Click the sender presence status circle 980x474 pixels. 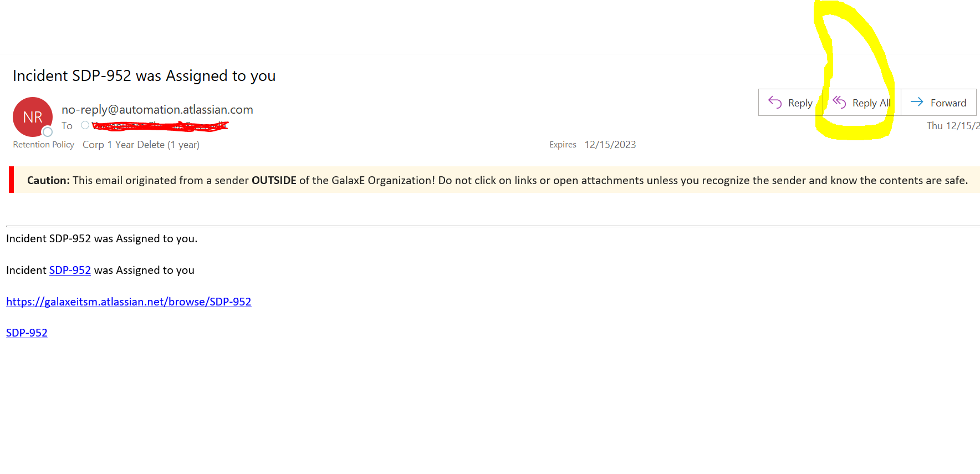(48, 132)
